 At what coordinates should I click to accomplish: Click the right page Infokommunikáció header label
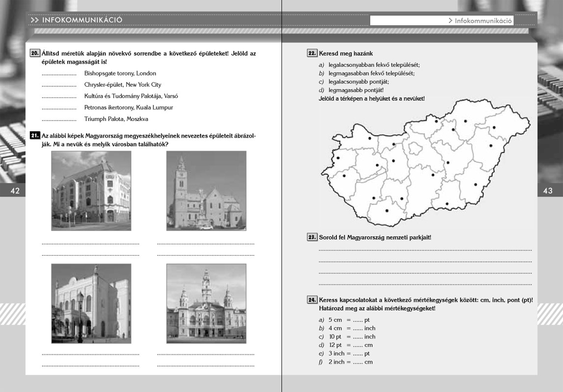click(483, 21)
